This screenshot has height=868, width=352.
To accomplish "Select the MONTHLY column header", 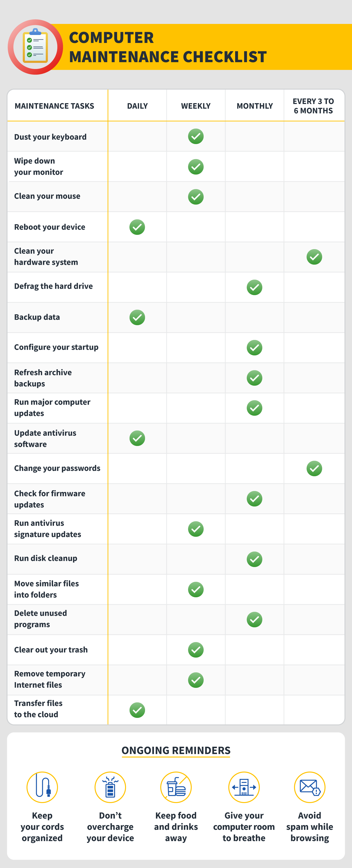I will (255, 106).
